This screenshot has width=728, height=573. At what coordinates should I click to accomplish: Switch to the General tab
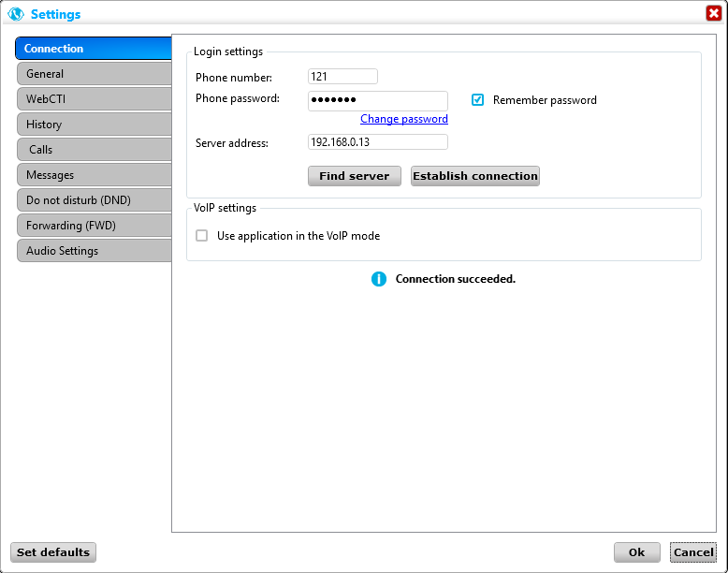click(94, 74)
